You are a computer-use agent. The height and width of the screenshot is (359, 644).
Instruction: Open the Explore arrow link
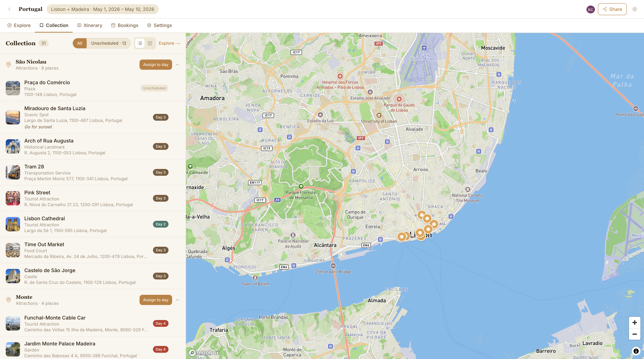coord(169,43)
